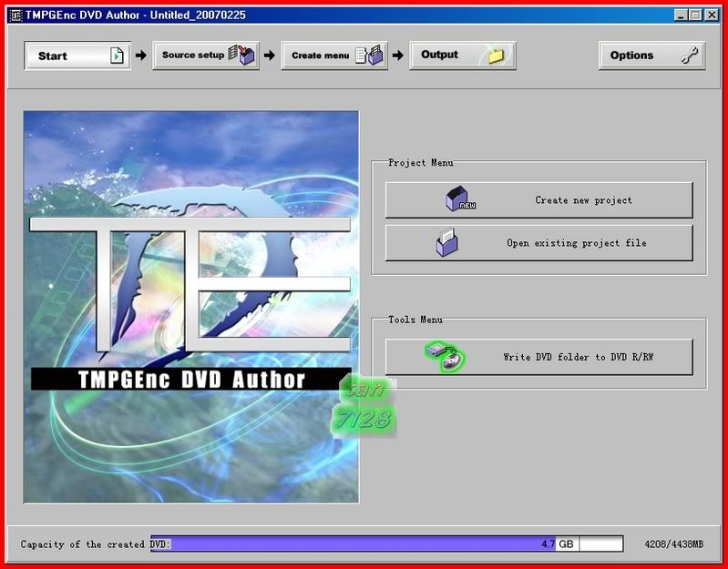Click the Source setup film box icon

pyautogui.click(x=241, y=55)
